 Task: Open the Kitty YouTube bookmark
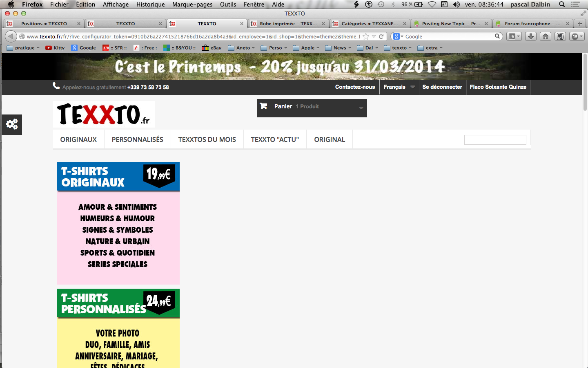(x=55, y=48)
